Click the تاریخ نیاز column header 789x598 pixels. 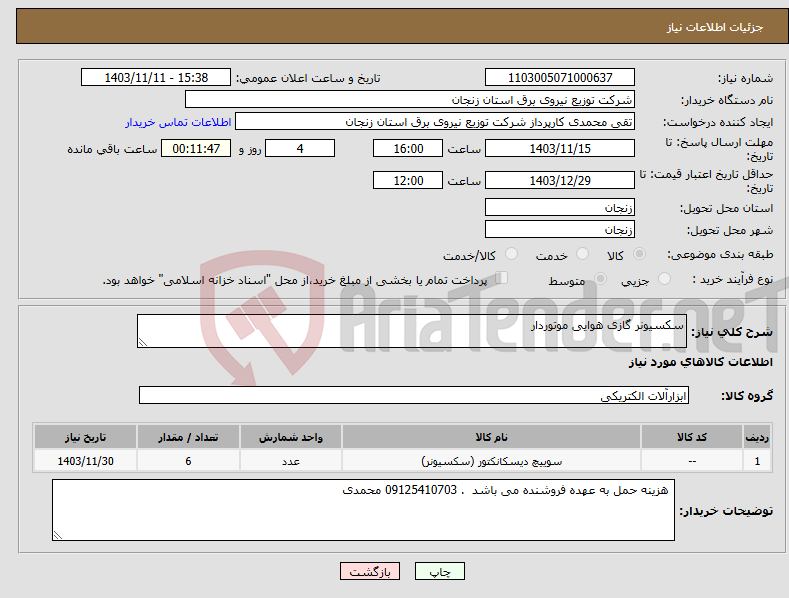click(86, 437)
